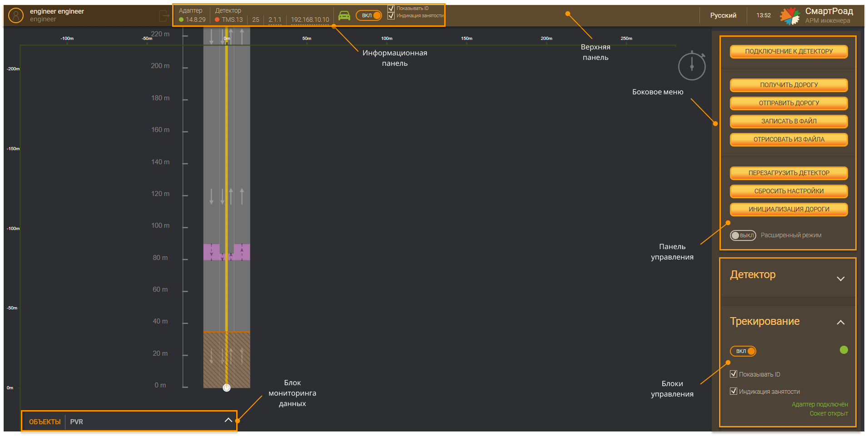Click the engineer engineer username text
Screen dimensions: 868x436
coord(57,11)
